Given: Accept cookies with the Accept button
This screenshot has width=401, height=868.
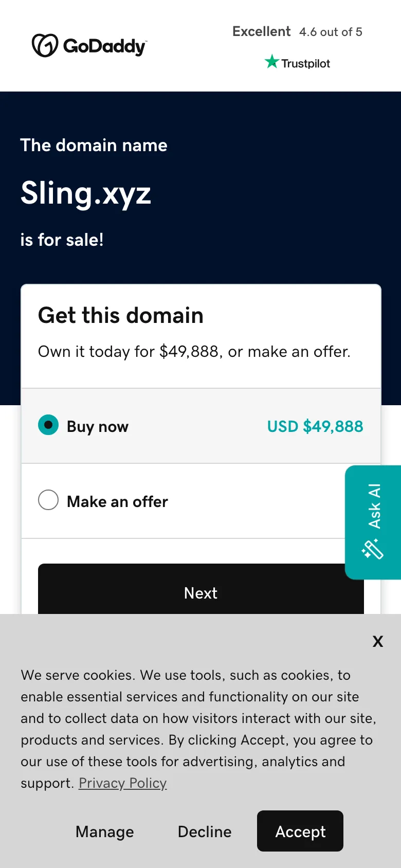Looking at the screenshot, I should coord(300,831).
